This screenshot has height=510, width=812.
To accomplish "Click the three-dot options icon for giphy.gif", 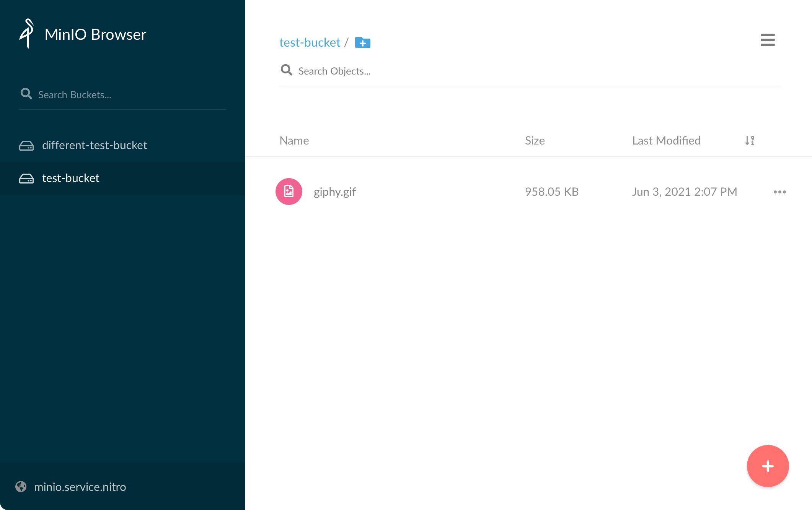I will tap(780, 192).
